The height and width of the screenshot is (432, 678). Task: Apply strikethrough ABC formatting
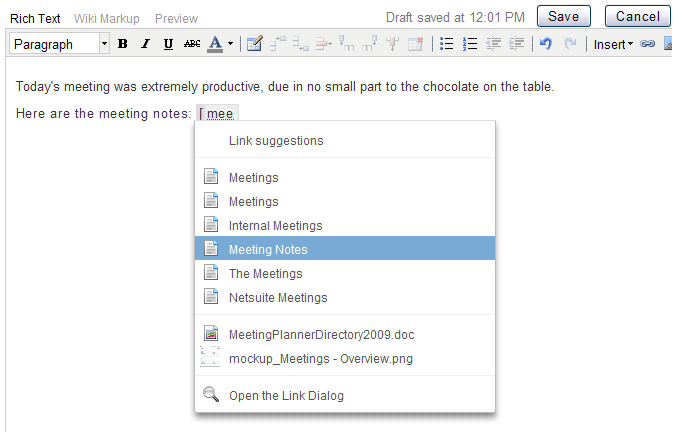(192, 44)
